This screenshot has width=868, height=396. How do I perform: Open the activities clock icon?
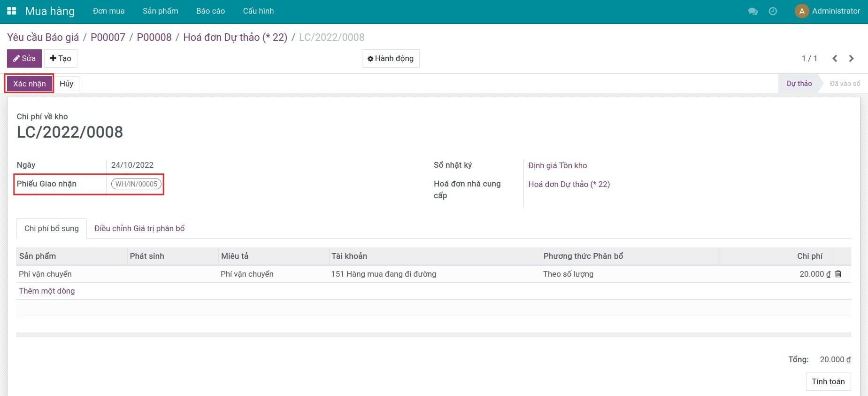773,11
